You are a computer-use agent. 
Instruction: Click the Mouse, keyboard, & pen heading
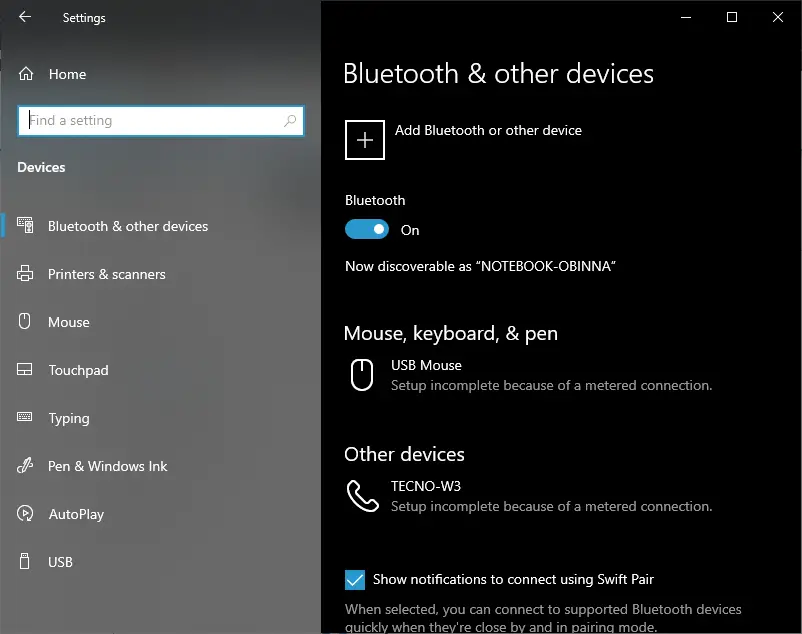pyautogui.click(x=451, y=333)
